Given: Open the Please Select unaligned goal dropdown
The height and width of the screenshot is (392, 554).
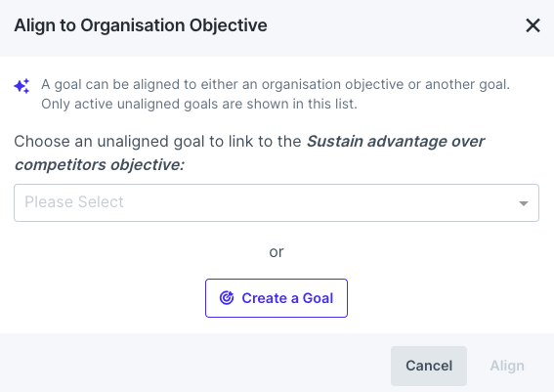Looking at the screenshot, I should click(x=277, y=203).
